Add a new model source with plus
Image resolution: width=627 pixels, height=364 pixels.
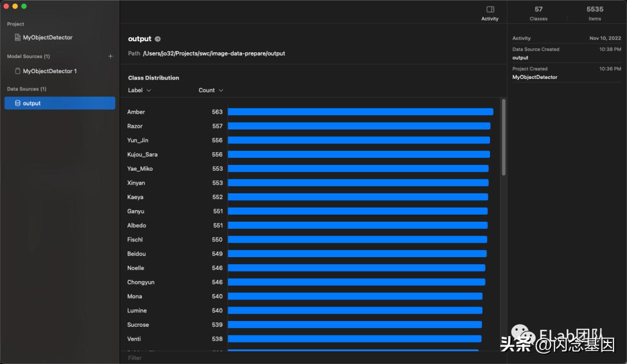coord(110,56)
